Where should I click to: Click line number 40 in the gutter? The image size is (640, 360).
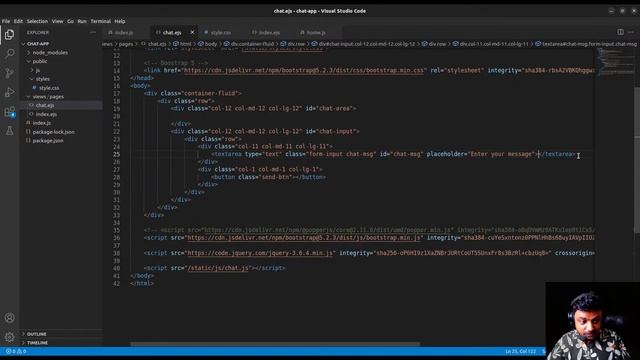pos(117,268)
